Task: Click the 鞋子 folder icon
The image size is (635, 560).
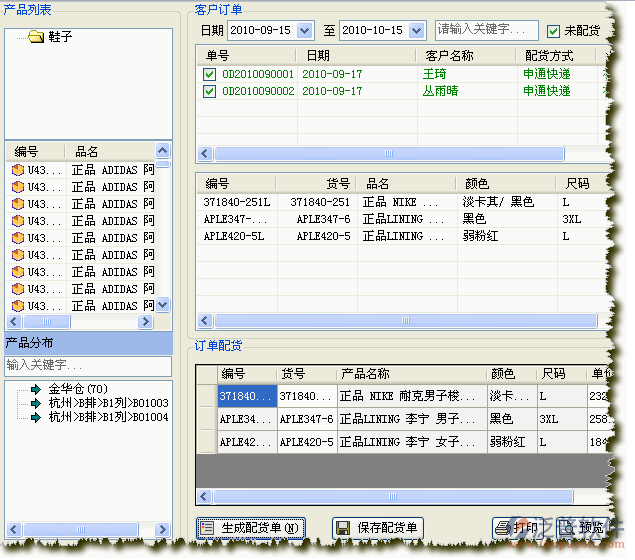Action: (x=35, y=38)
